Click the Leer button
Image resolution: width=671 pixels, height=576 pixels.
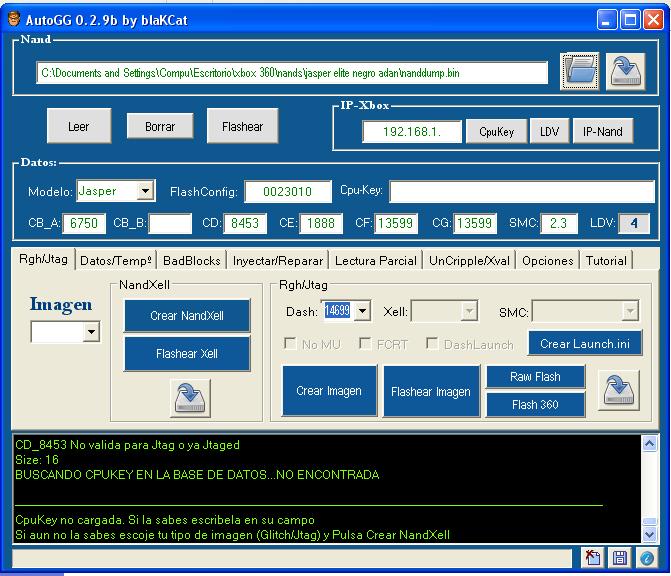79,126
